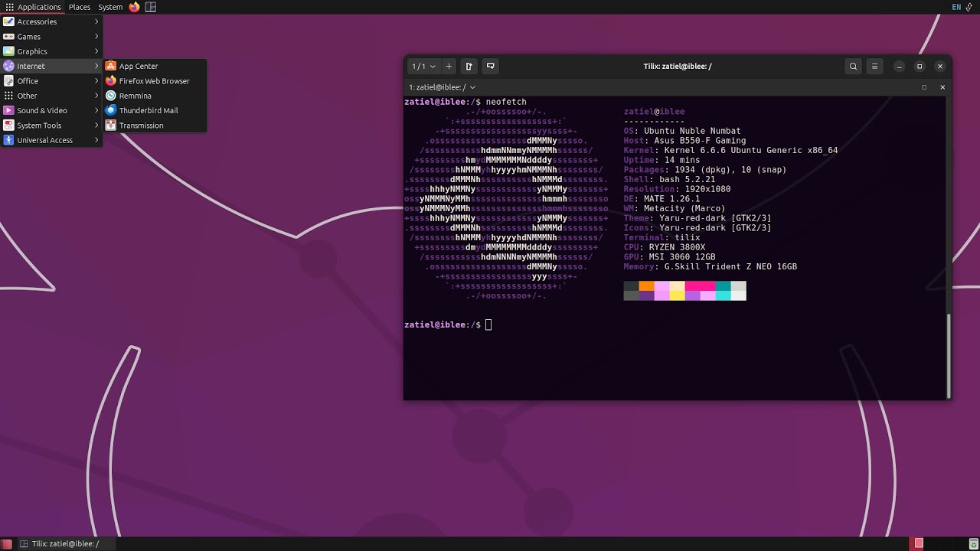Click the 'CPU: RYZEN 3800X' line

point(665,247)
